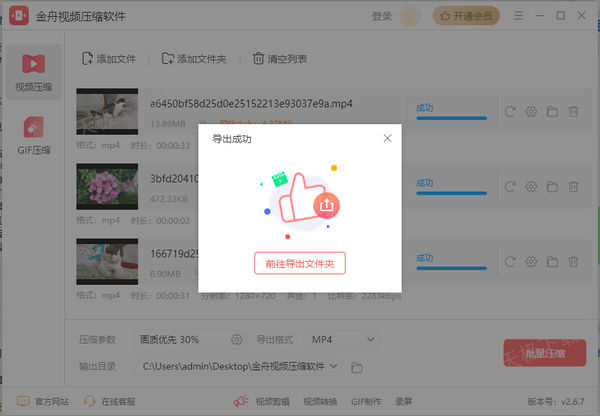Click 批量压缩 button

545,353
